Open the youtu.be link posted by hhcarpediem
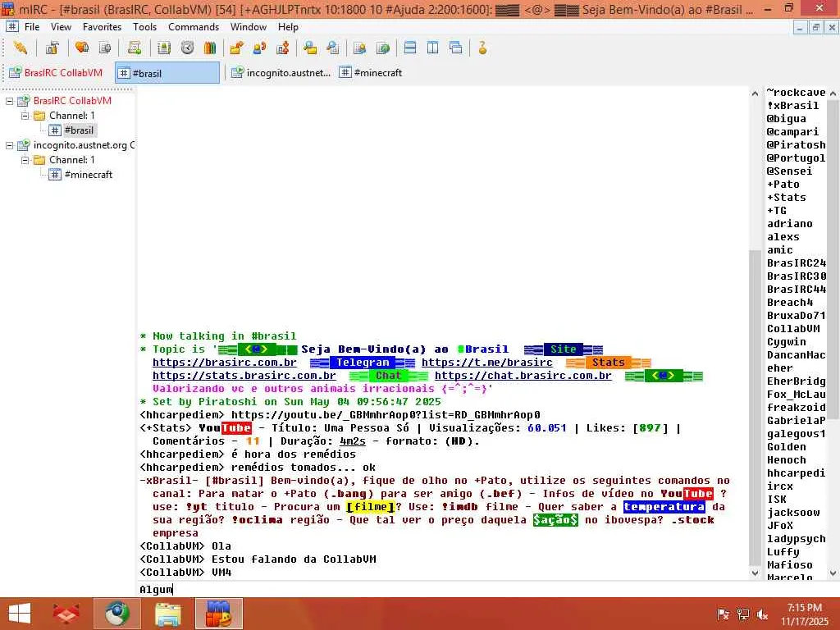Viewport: 840px width, 630px height. tap(386, 415)
